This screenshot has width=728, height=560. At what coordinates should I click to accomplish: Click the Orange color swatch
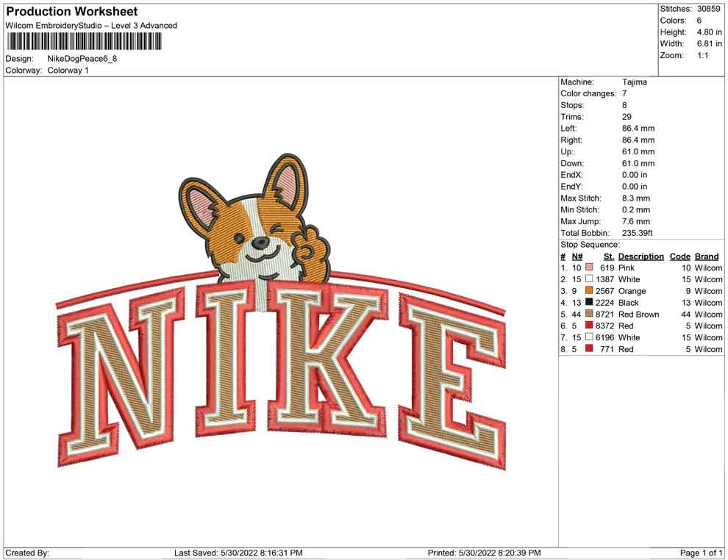tap(589, 290)
